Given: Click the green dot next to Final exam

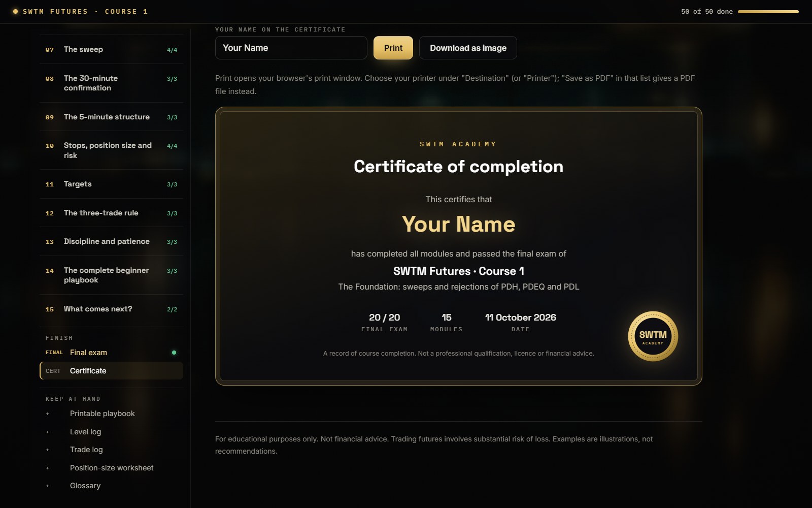Looking at the screenshot, I should 174,353.
